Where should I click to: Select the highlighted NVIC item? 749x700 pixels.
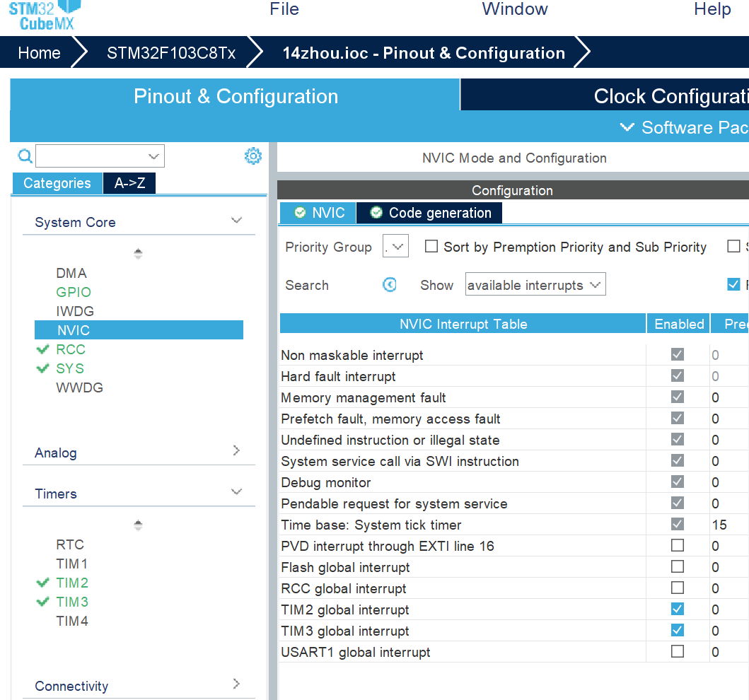139,330
